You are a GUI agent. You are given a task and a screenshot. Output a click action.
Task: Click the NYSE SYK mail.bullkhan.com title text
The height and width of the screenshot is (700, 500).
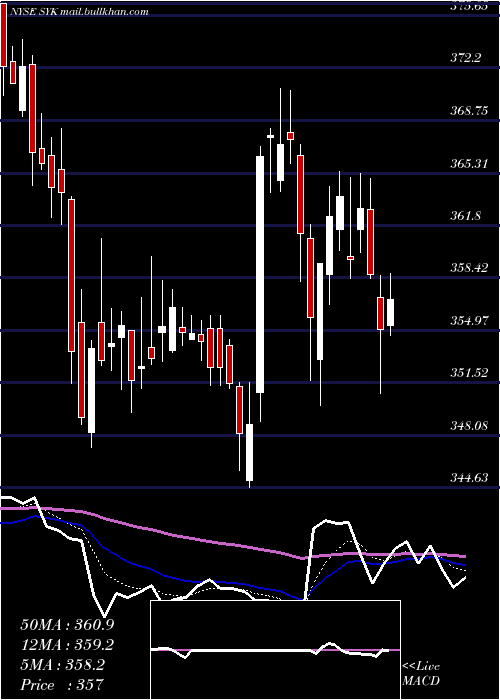pyautogui.click(x=77, y=12)
